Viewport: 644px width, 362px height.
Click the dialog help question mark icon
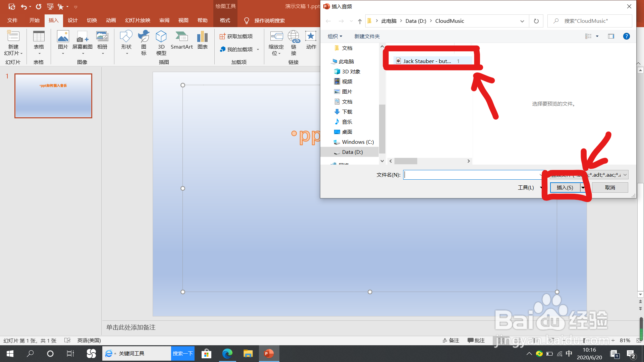(x=626, y=36)
